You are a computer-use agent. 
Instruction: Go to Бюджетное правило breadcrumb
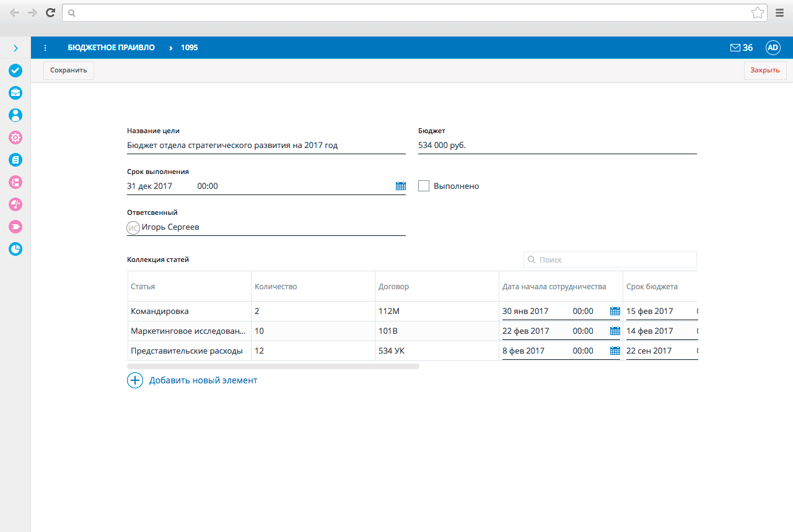pyautogui.click(x=112, y=48)
